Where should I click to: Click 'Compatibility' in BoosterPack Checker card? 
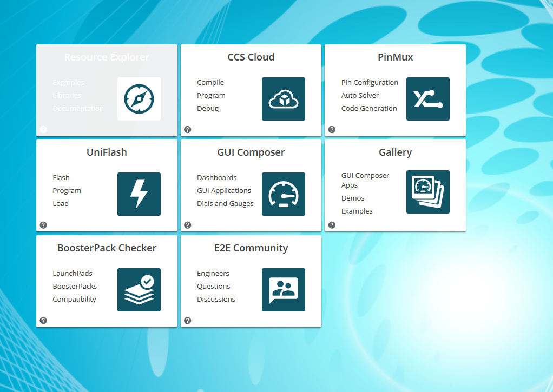75,300
